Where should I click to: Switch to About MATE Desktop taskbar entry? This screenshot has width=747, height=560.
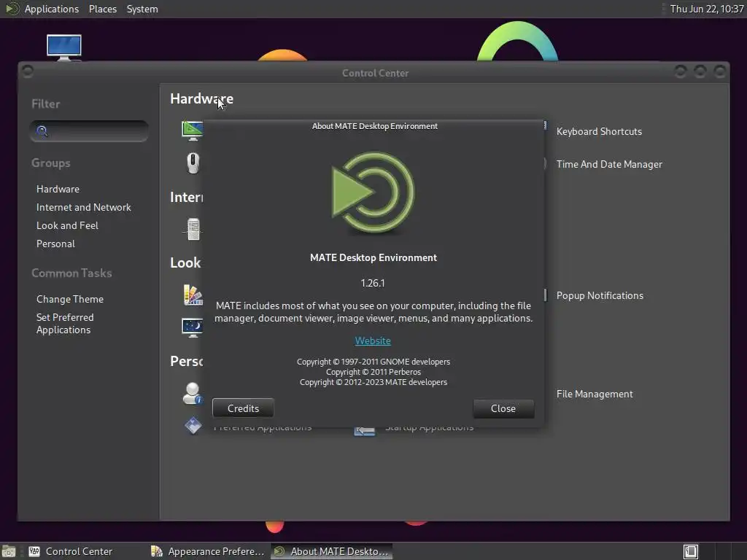click(x=332, y=551)
